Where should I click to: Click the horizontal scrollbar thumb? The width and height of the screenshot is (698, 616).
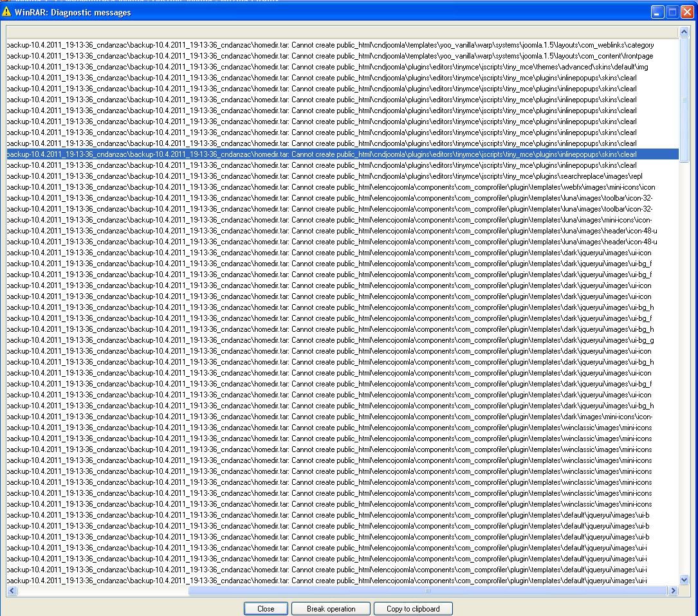(428, 591)
